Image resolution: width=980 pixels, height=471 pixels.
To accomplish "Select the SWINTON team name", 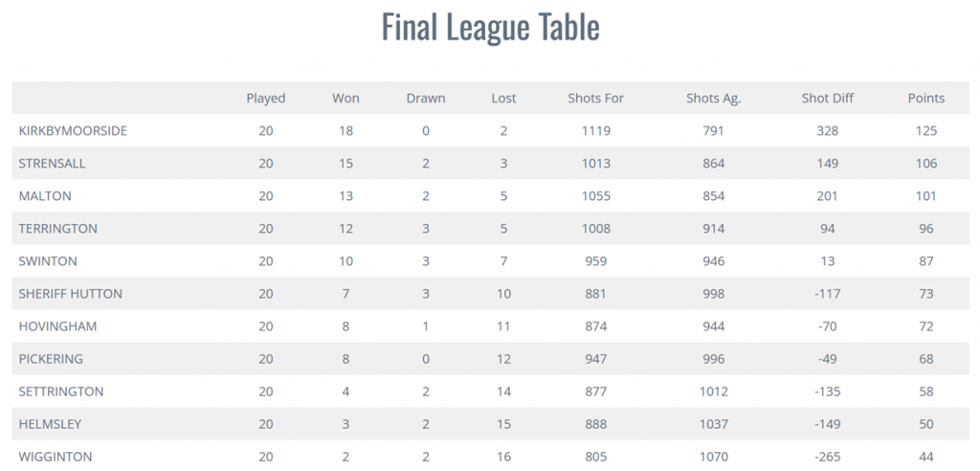I will tap(48, 260).
